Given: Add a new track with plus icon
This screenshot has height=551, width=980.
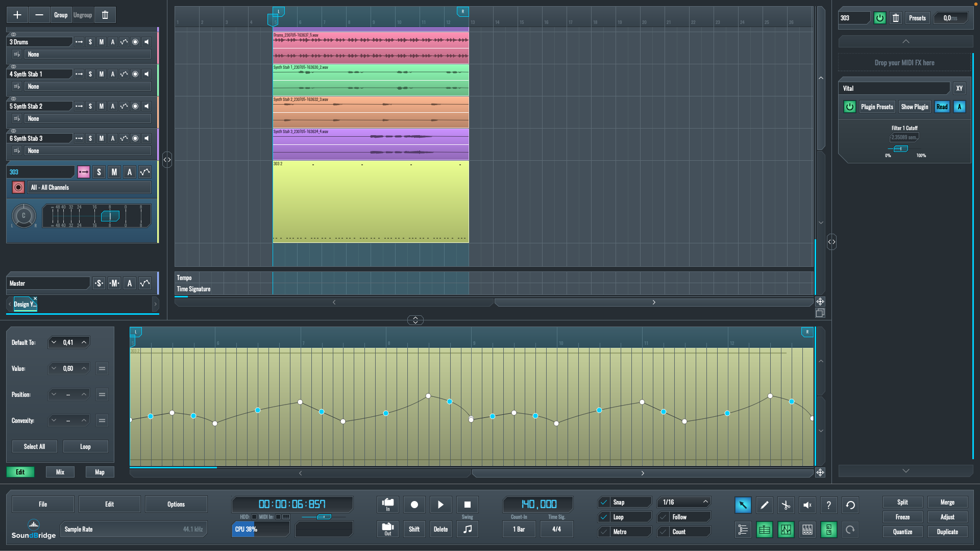Looking at the screenshot, I should point(17,15).
